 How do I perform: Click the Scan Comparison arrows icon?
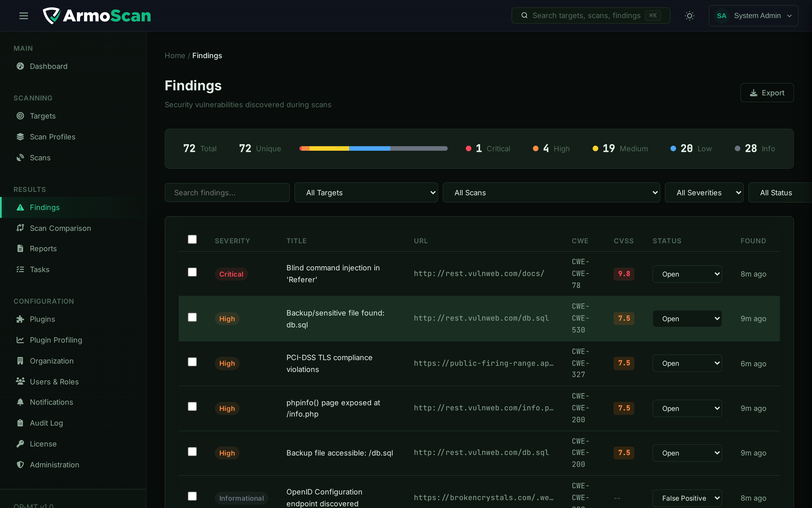coord(20,228)
